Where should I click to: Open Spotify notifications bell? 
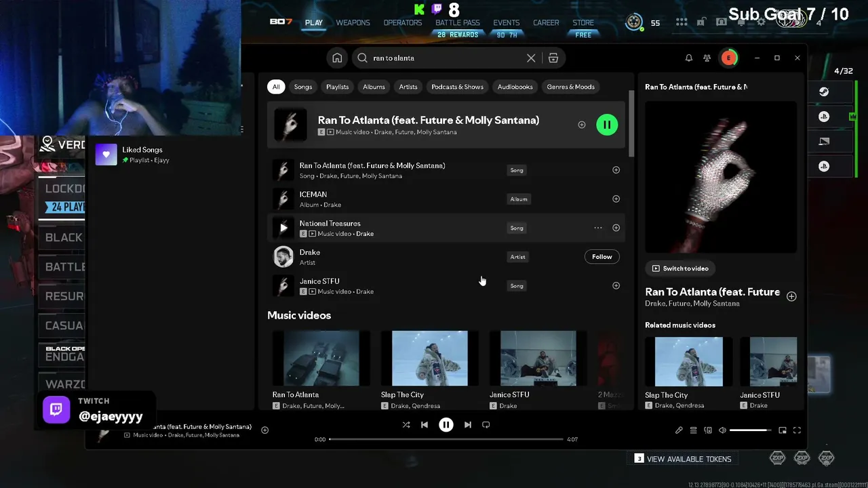pos(689,58)
